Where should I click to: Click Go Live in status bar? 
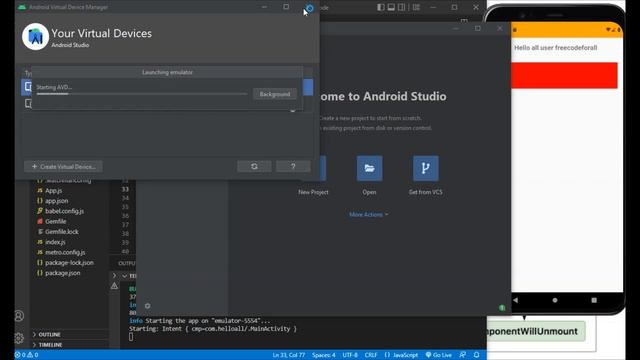point(439,355)
